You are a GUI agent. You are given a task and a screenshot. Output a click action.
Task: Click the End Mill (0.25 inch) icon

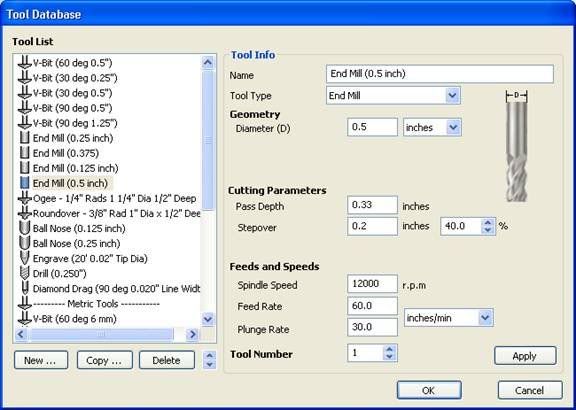tap(25, 138)
